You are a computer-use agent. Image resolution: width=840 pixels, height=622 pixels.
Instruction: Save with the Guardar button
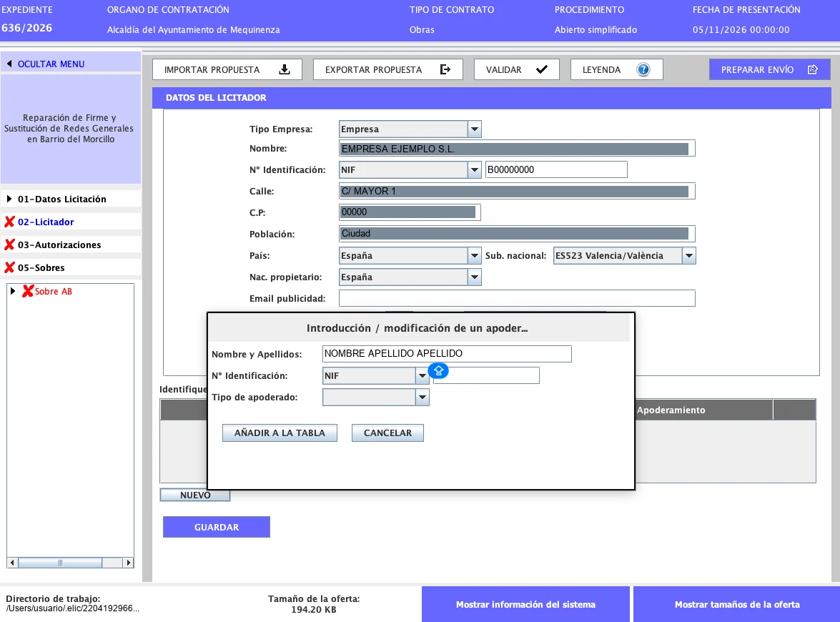[217, 527]
